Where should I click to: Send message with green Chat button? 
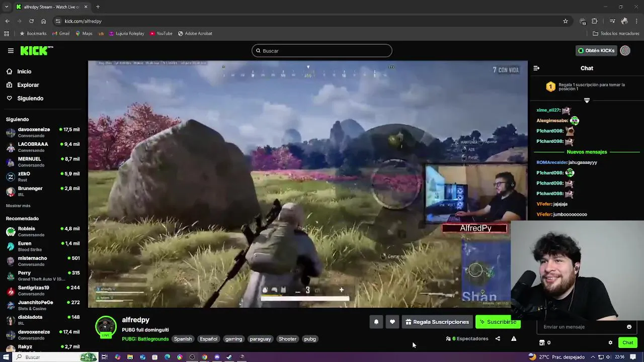point(628,343)
